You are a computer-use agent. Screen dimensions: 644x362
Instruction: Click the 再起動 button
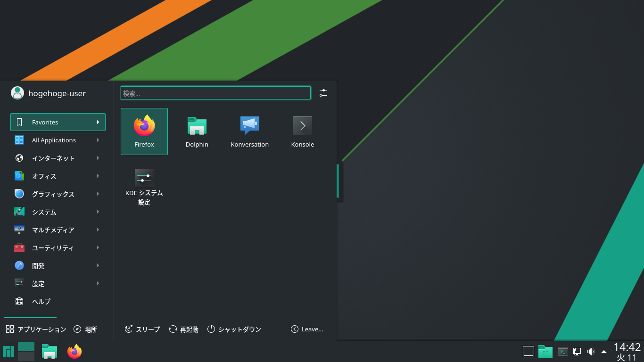(x=184, y=329)
